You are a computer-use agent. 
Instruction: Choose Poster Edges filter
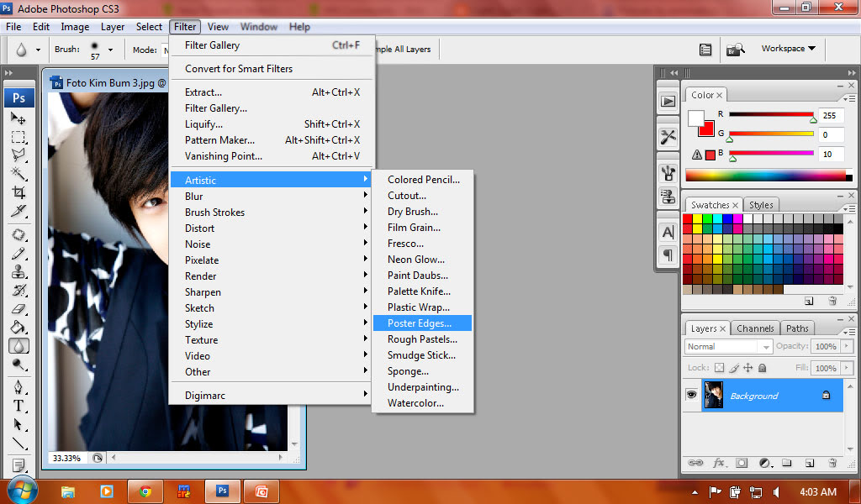point(422,323)
